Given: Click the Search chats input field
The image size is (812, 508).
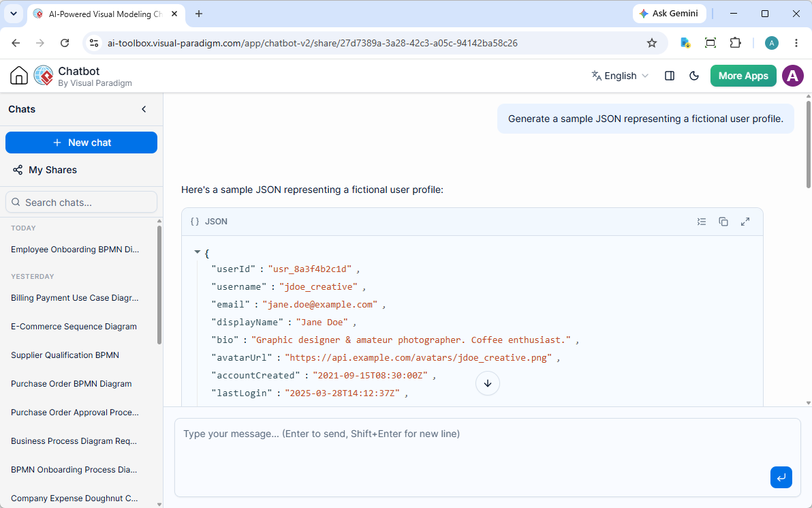Looking at the screenshot, I should (x=81, y=202).
